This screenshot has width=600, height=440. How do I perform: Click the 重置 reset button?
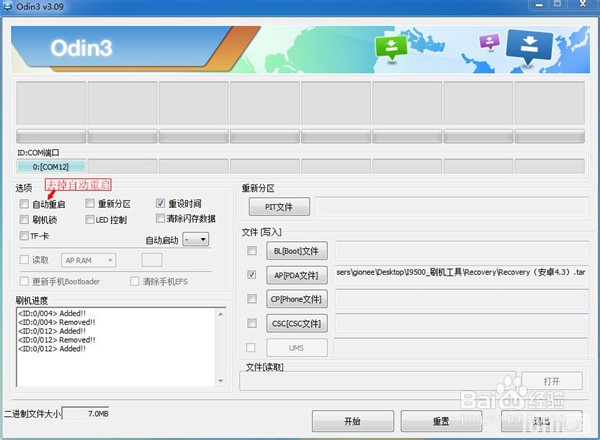point(441,421)
